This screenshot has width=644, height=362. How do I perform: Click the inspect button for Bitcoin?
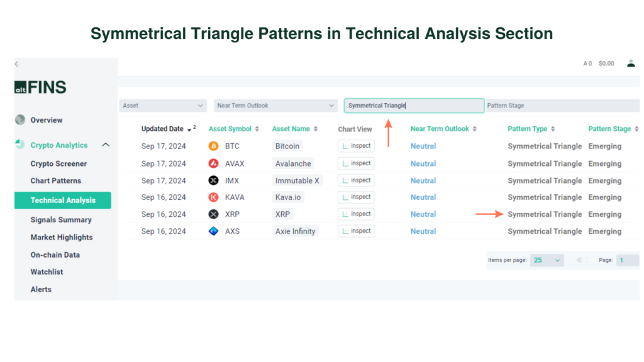click(x=355, y=146)
